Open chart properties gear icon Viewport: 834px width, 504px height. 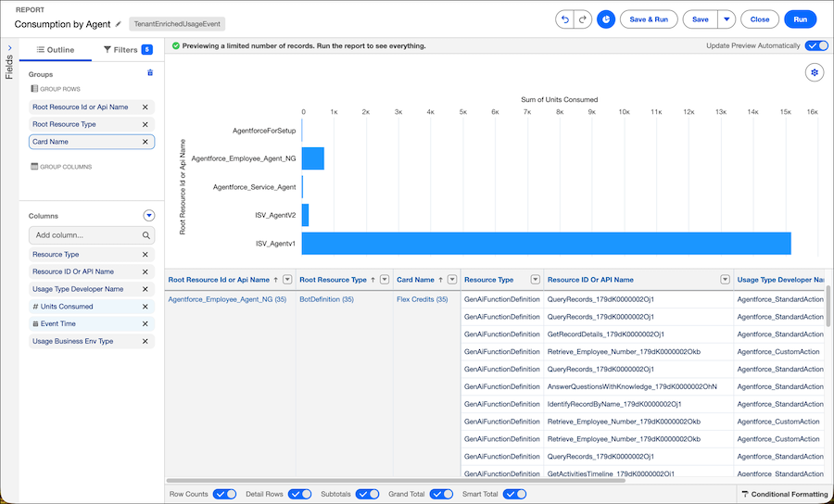[x=815, y=72]
